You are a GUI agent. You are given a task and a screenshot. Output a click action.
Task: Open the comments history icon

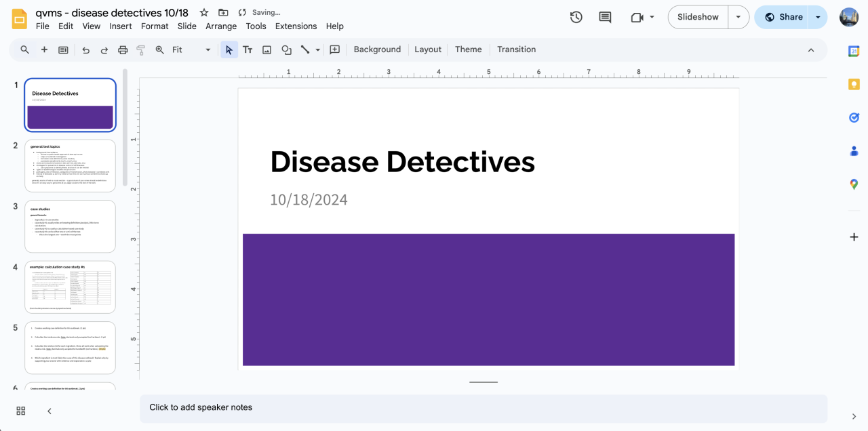tap(605, 17)
